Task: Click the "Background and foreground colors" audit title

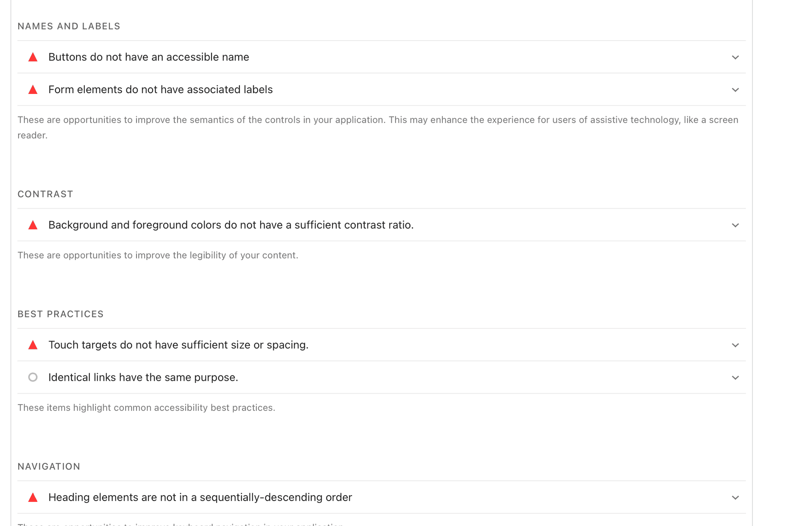Action: [231, 225]
